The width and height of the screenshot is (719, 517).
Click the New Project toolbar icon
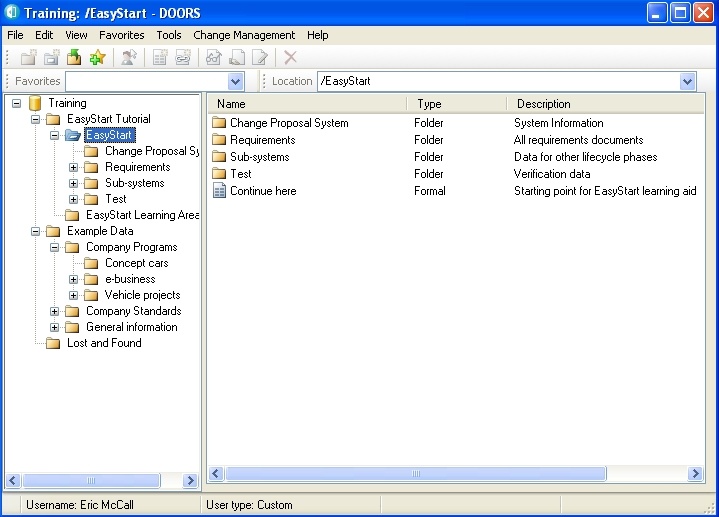coord(51,58)
